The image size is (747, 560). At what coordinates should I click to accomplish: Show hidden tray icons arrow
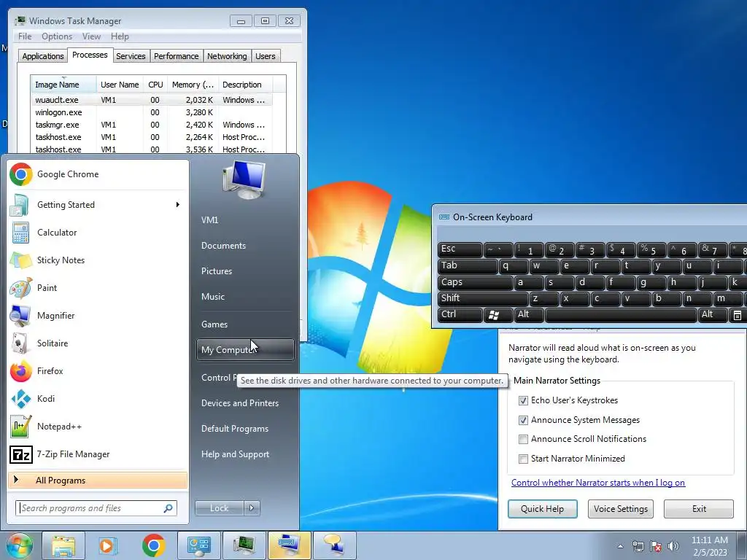click(620, 546)
